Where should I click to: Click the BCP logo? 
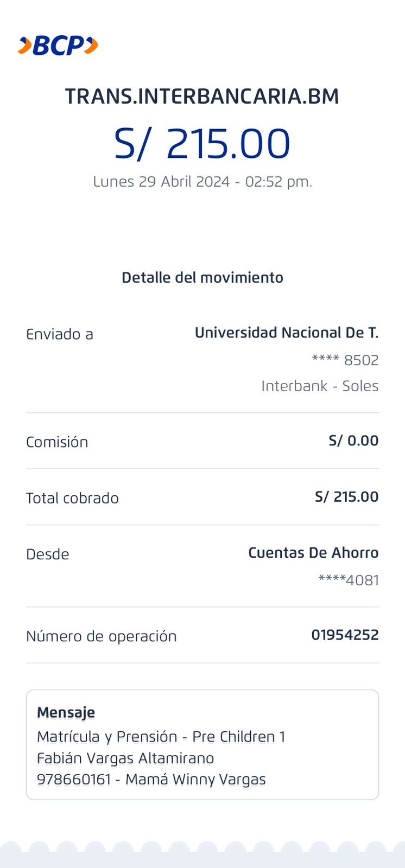click(58, 46)
